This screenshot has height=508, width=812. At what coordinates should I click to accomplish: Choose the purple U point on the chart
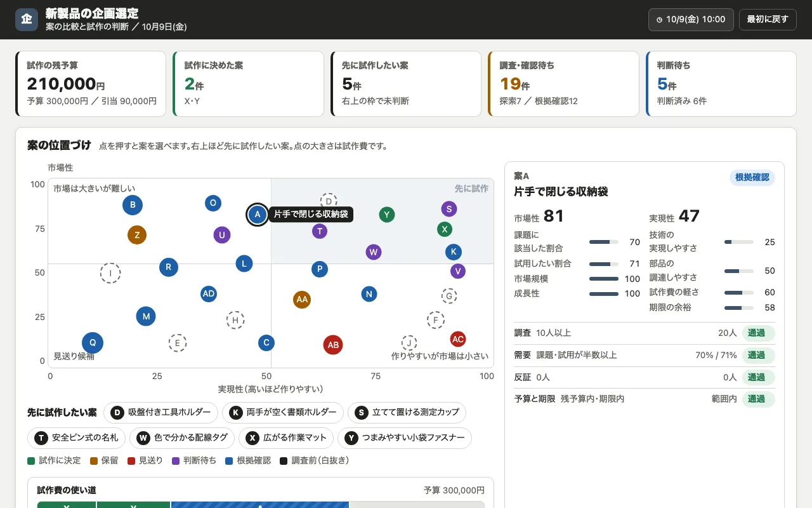coord(222,235)
